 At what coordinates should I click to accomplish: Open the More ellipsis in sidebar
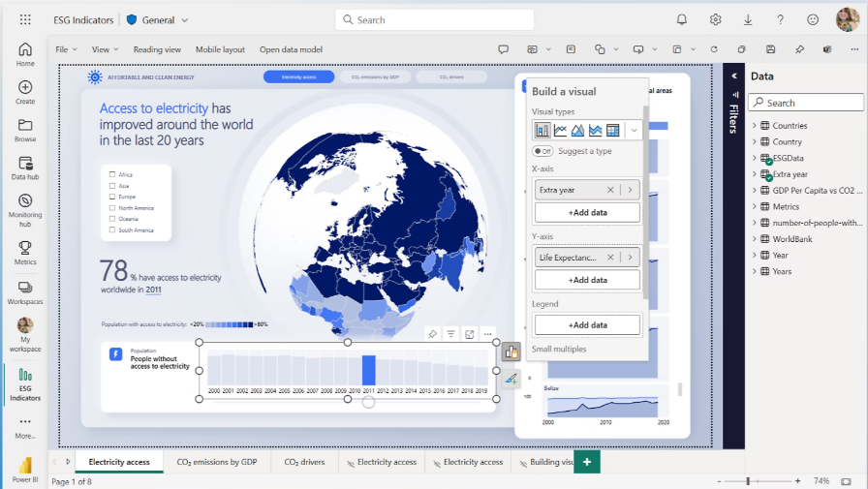[25, 428]
